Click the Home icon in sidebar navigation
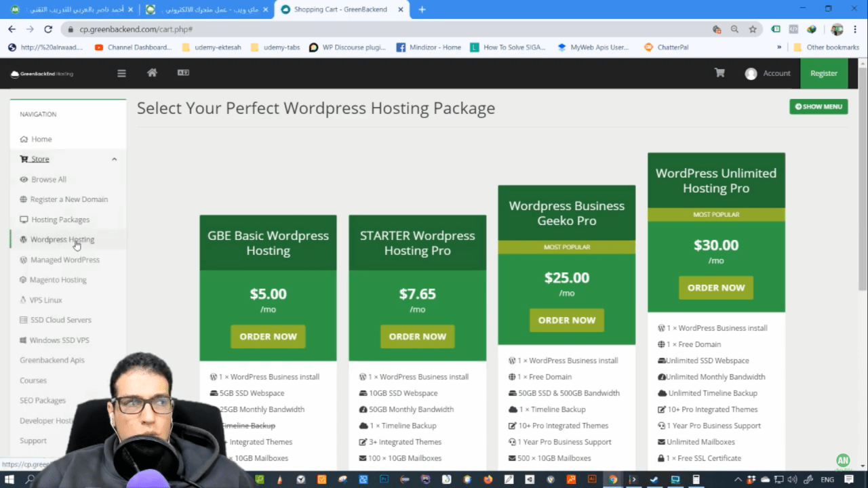The image size is (868, 488). tap(24, 139)
